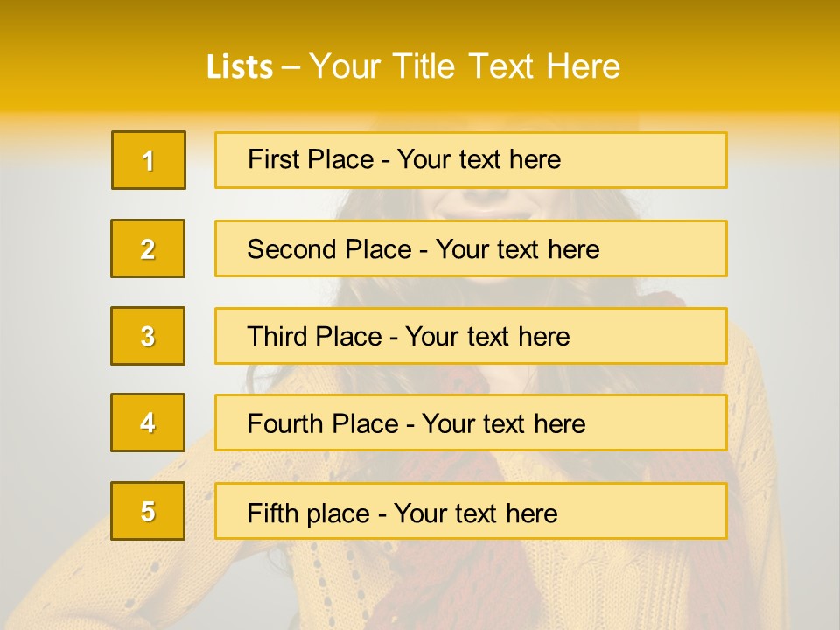The height and width of the screenshot is (630, 840).
Task: Select 'Your text here' in Third Place row
Action: pos(487,336)
